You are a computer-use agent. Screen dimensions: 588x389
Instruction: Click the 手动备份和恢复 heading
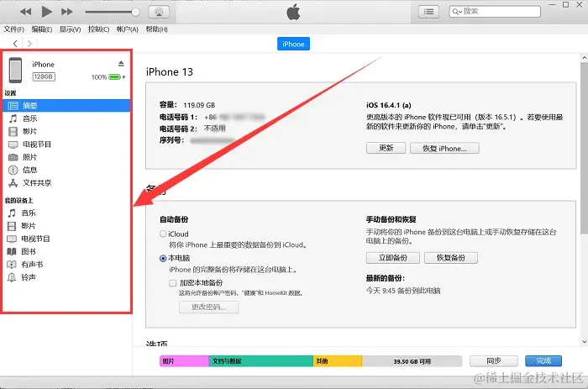click(391, 219)
